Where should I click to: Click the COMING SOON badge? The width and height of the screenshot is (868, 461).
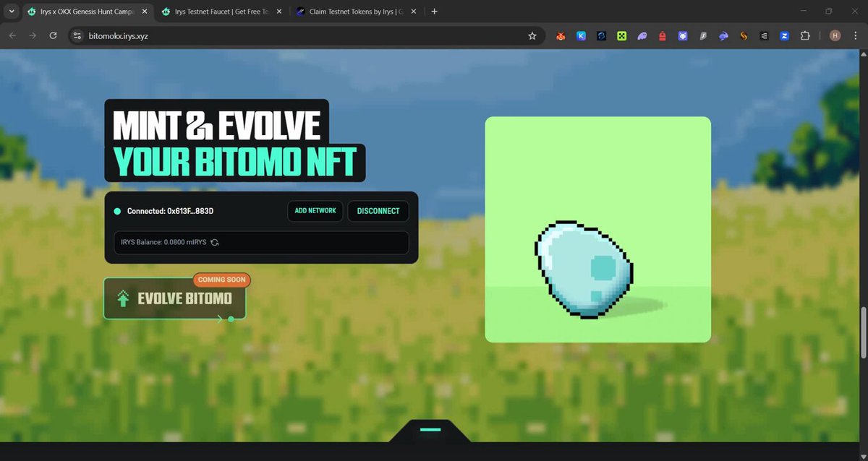point(221,280)
